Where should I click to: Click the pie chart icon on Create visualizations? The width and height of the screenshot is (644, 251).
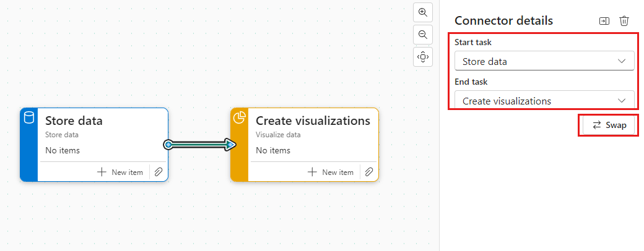[x=239, y=118]
